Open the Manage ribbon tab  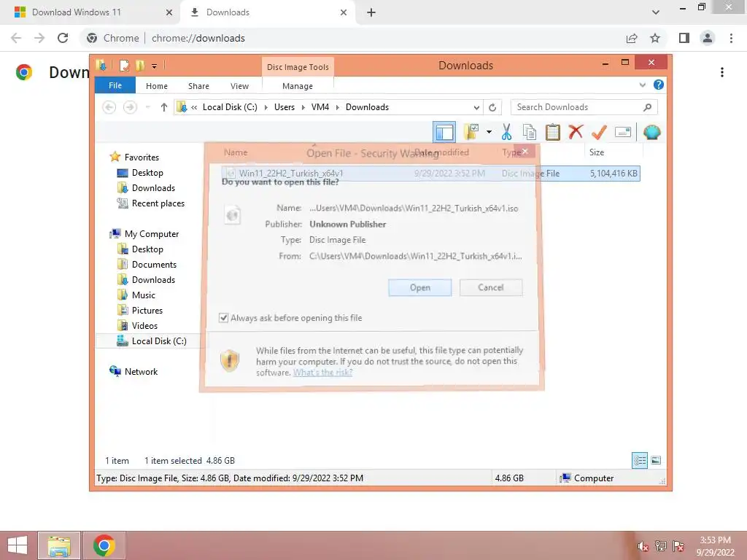[298, 86]
